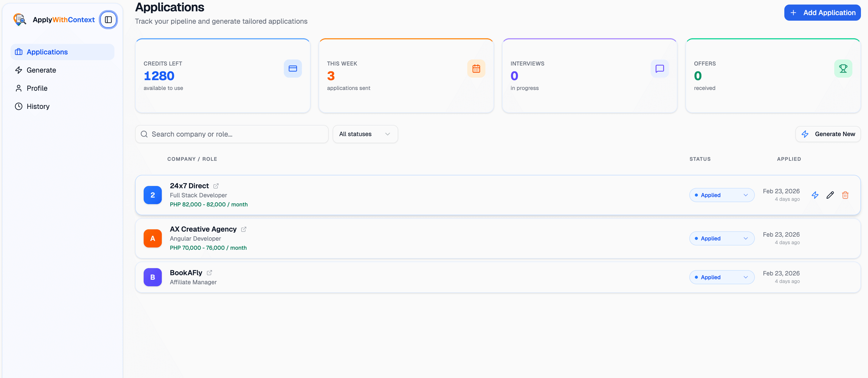Click the Add Application button

pyautogui.click(x=822, y=12)
